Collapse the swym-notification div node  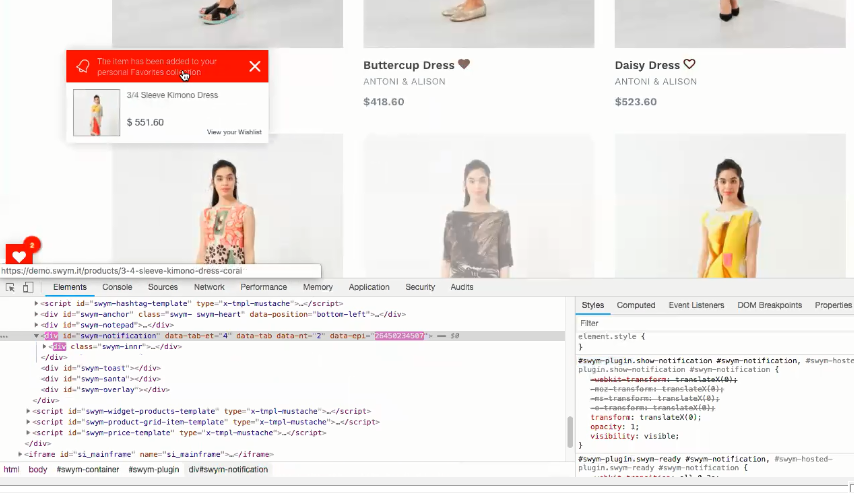(x=36, y=336)
